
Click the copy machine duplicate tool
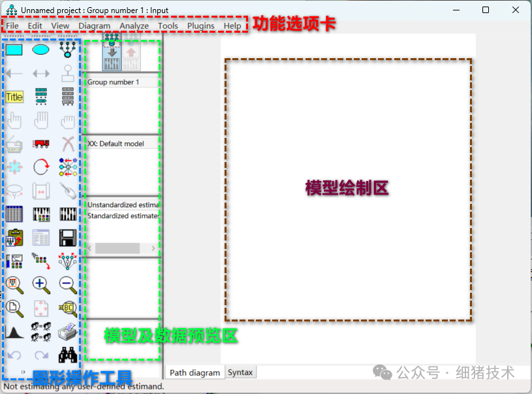[13, 144]
